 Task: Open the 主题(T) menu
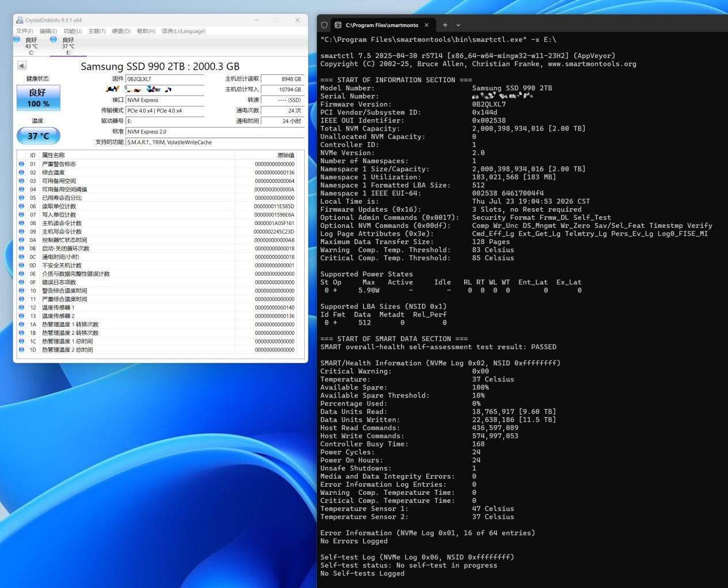pyautogui.click(x=97, y=31)
